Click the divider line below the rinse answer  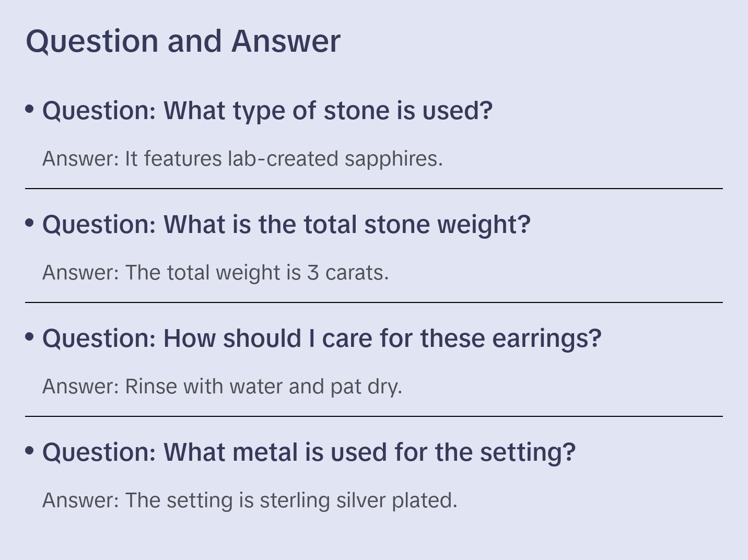pos(374,416)
